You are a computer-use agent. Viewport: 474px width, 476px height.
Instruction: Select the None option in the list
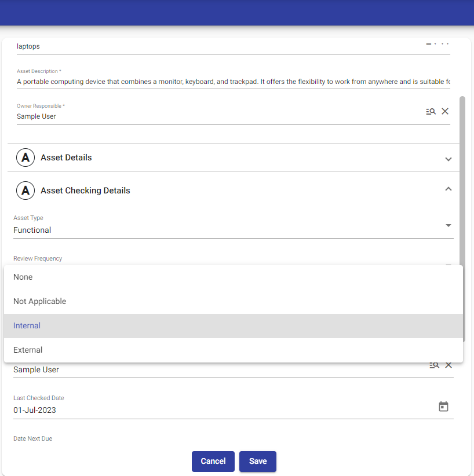click(23, 277)
